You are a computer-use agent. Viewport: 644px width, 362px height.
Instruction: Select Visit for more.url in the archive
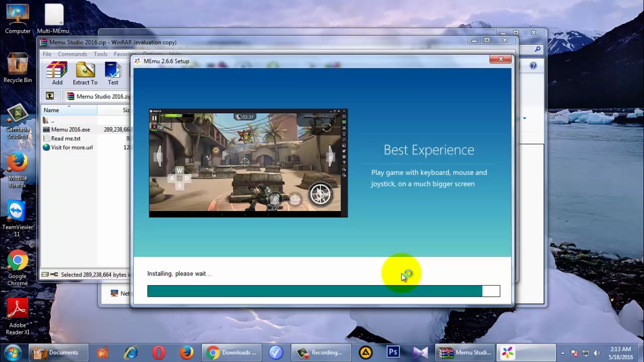pyautogui.click(x=71, y=147)
